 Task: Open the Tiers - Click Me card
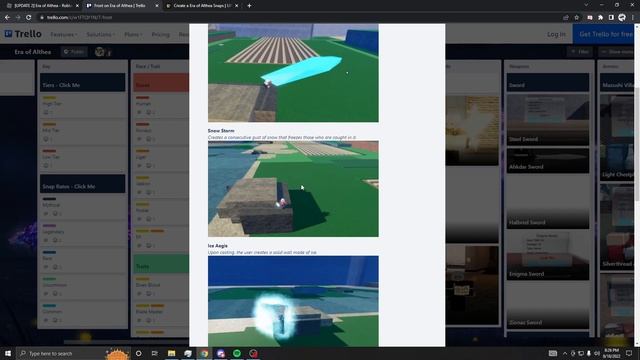pyautogui.click(x=82, y=82)
